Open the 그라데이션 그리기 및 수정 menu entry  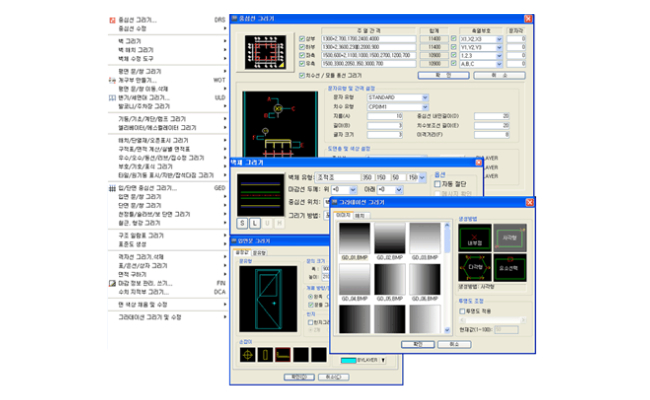tap(150, 316)
